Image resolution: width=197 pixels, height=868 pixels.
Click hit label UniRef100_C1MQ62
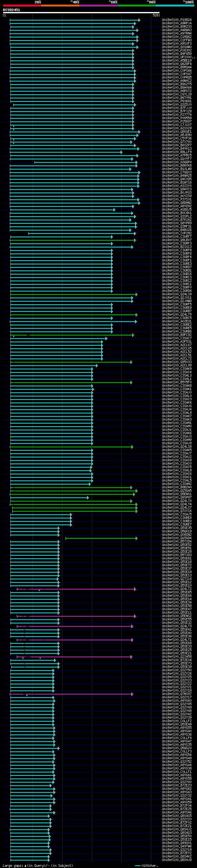coord(177,37)
